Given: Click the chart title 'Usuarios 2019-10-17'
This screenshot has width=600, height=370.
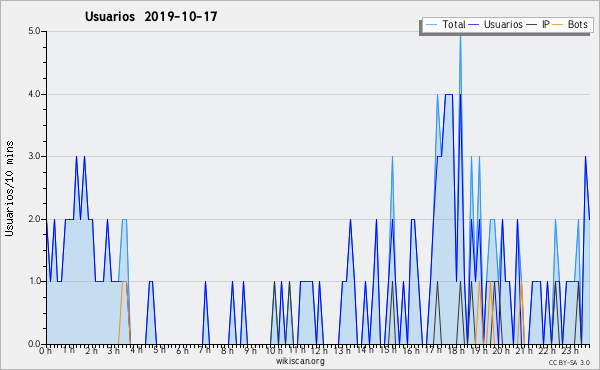Looking at the screenshot, I should (151, 16).
